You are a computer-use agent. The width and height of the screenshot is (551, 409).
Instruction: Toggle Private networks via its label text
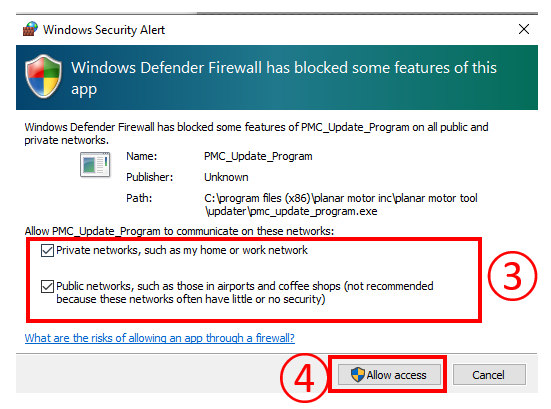[x=182, y=250]
